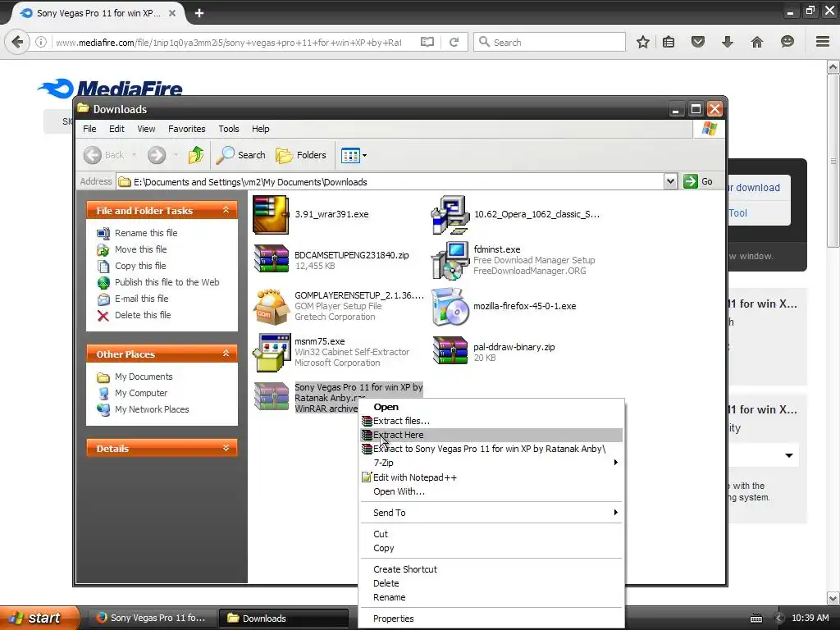Viewport: 840px width, 630px height.
Task: Click Copy this file task
Action: 131,266
